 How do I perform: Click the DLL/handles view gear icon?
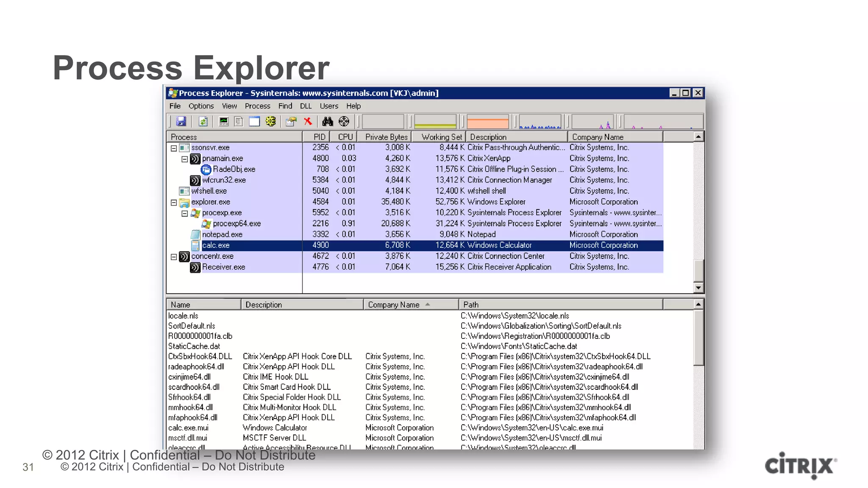270,122
